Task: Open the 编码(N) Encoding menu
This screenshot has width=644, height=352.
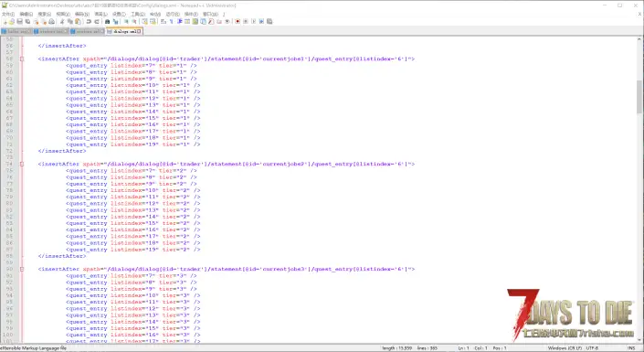Action: tap(81, 14)
